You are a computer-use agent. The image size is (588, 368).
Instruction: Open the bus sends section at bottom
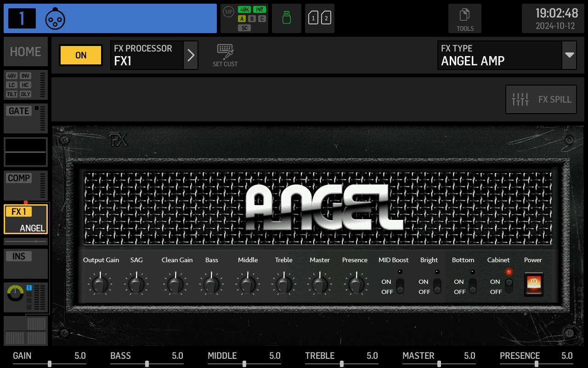click(26, 331)
